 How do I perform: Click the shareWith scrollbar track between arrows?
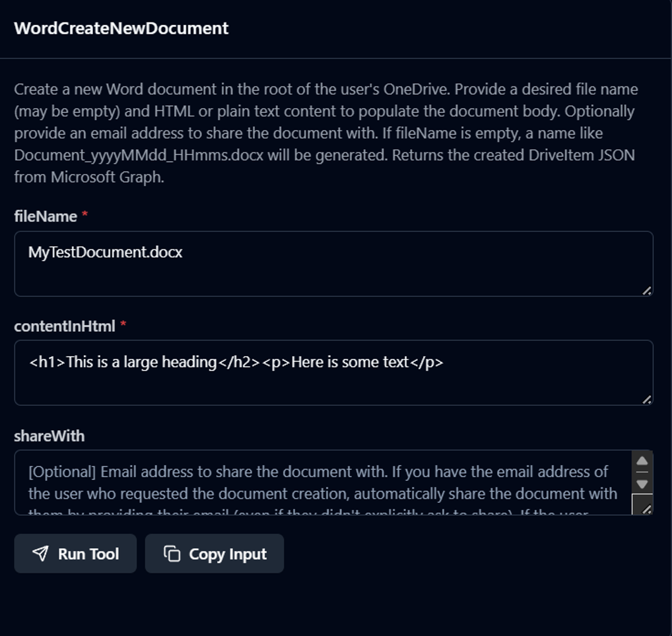pyautogui.click(x=642, y=472)
